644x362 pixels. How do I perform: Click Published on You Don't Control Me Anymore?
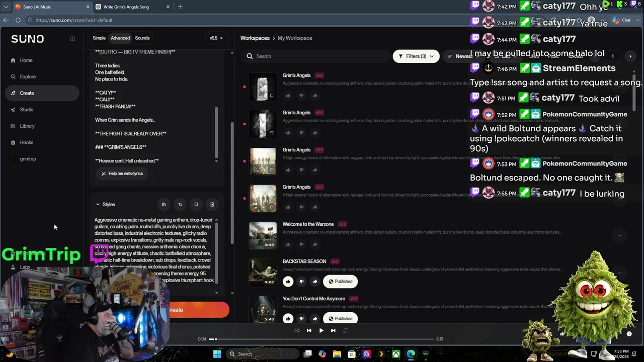tap(341, 319)
